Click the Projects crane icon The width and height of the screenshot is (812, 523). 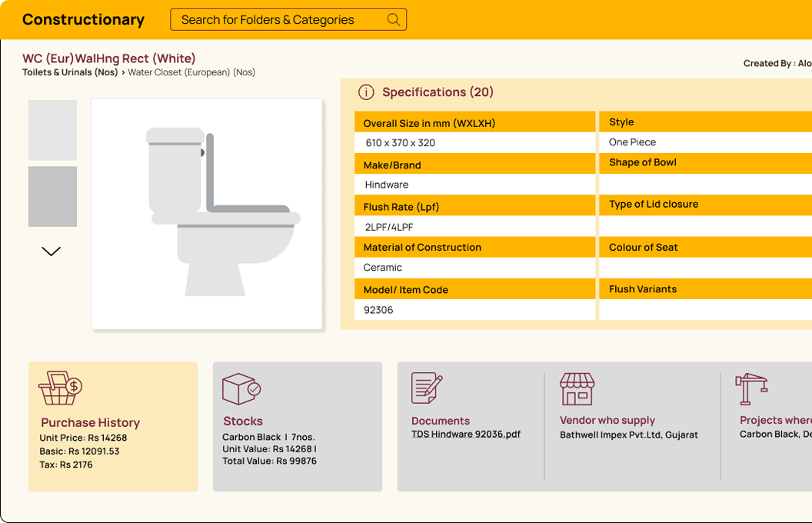[751, 389]
